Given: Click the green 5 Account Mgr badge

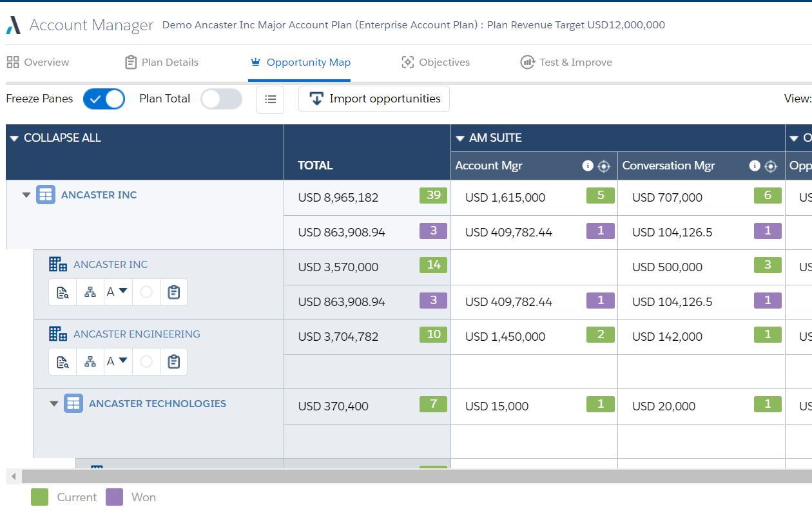Looking at the screenshot, I should [601, 195].
